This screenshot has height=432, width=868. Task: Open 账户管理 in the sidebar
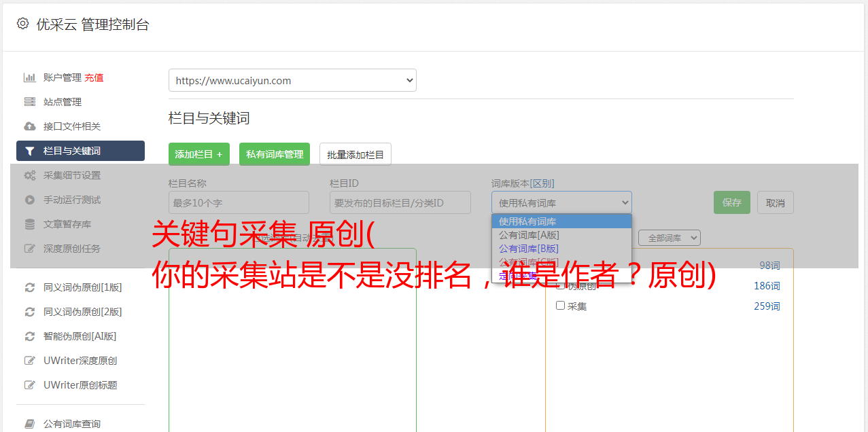click(x=63, y=77)
